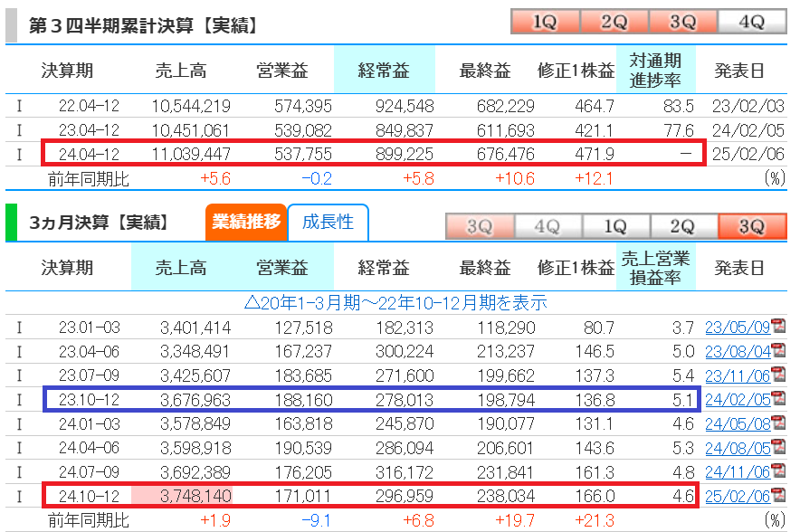This screenshot has width=800, height=532.
Task: Open the 23/08/04 announcement link
Action: (738, 351)
